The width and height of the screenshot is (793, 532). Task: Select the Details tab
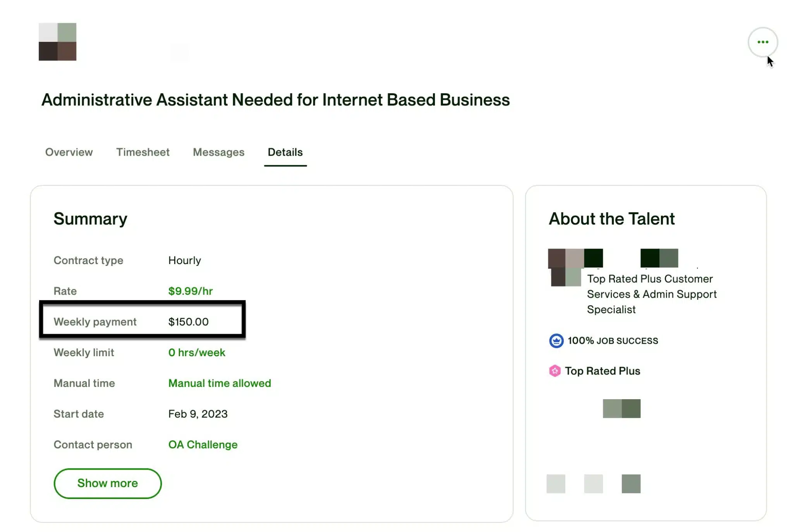click(285, 152)
